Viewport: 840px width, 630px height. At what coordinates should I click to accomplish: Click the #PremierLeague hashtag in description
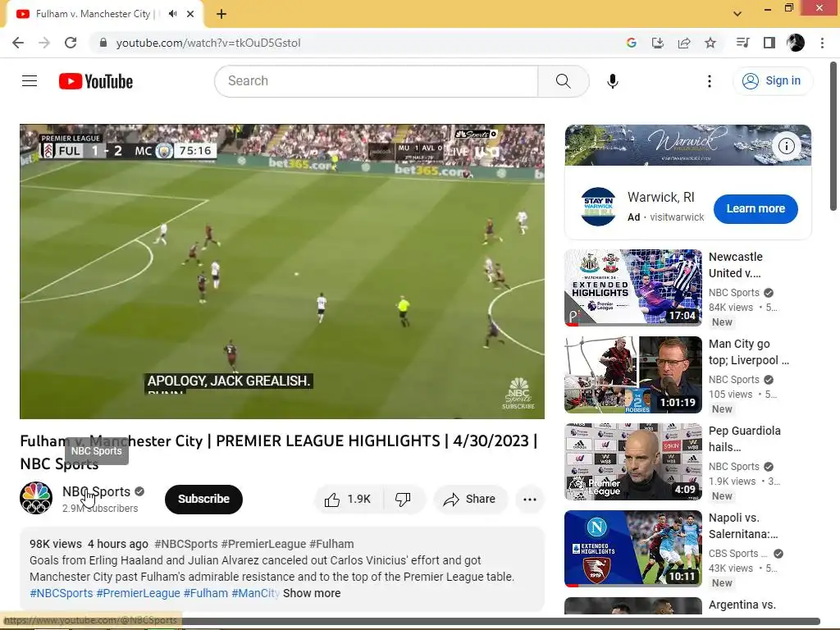(138, 594)
